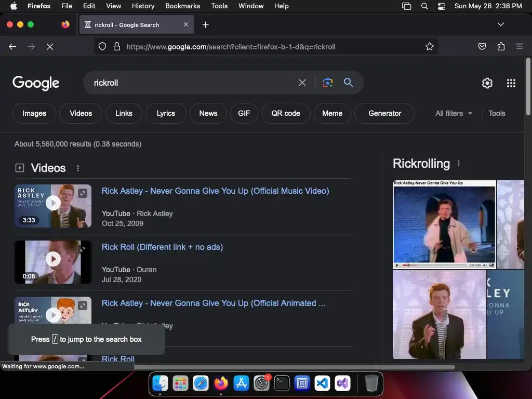Open the Tools menu in menu bar
Image resolution: width=532 pixels, height=399 pixels.
pyautogui.click(x=219, y=6)
